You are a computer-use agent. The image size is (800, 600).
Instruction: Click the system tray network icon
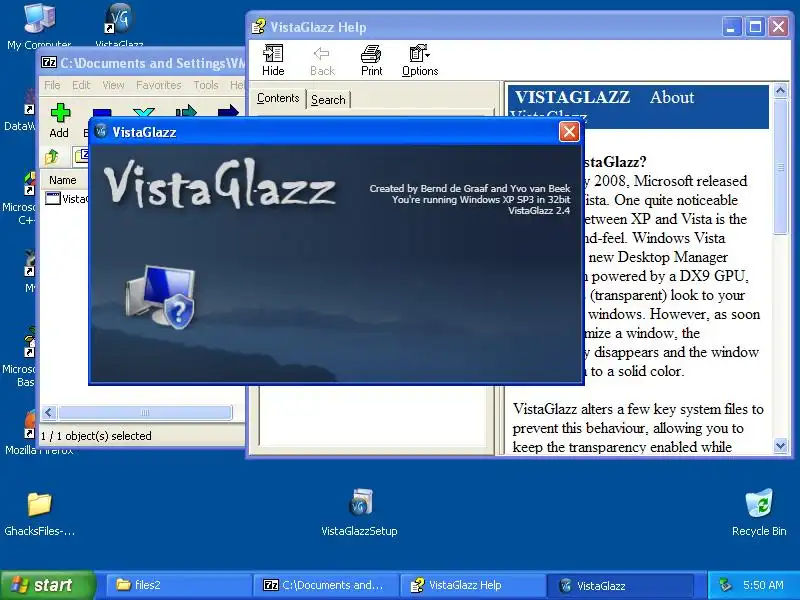724,585
